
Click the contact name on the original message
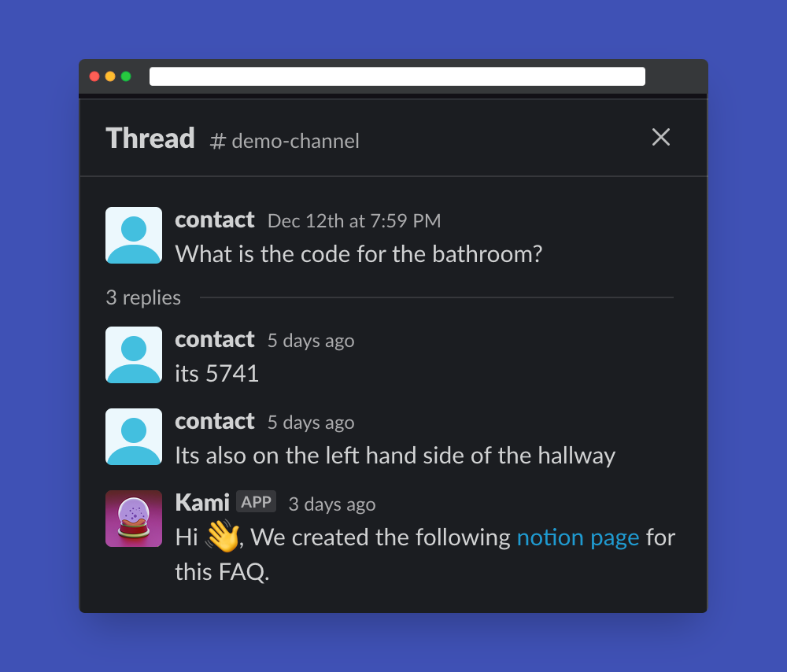(x=215, y=220)
